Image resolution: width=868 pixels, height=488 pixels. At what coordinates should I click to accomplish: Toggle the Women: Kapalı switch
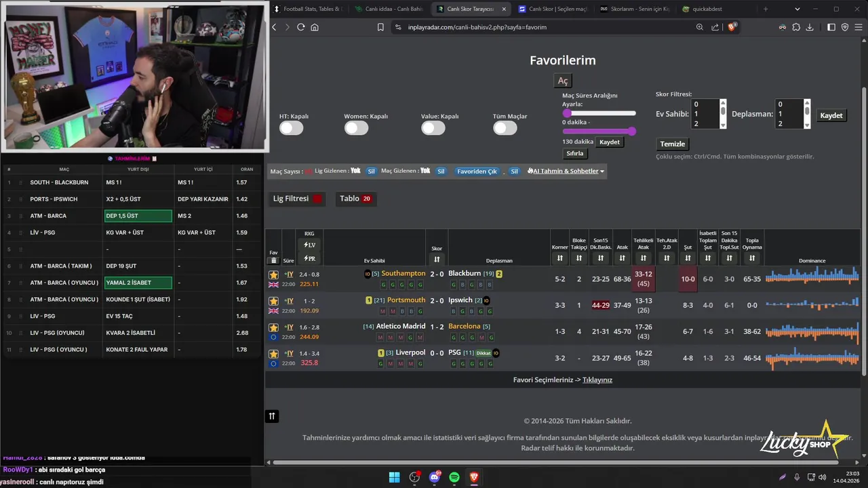point(356,127)
